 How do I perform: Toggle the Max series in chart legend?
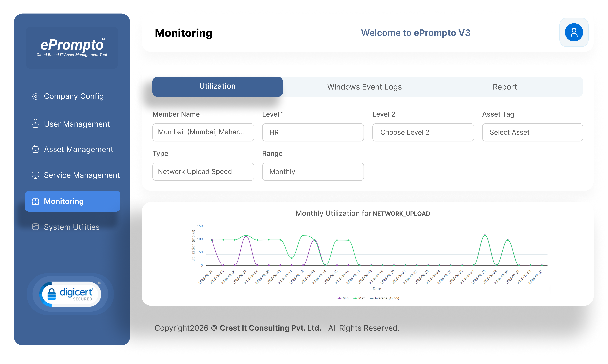[x=359, y=298]
